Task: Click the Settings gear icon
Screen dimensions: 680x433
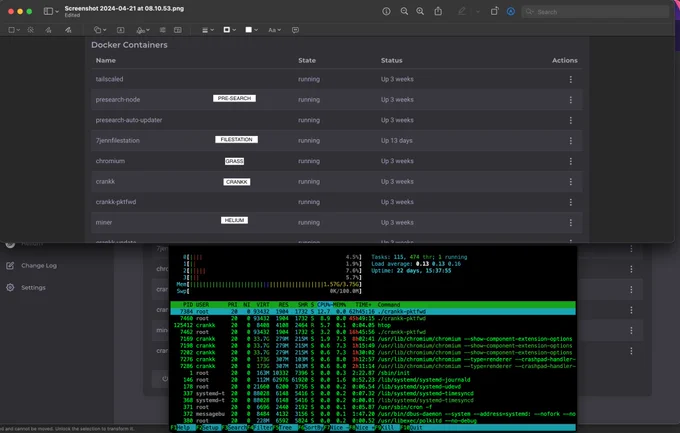Action: point(10,288)
